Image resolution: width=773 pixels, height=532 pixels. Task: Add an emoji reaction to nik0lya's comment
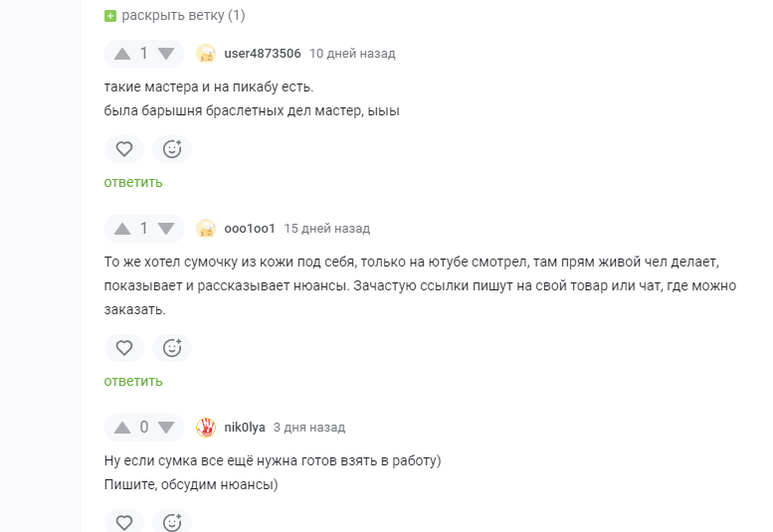point(172,522)
